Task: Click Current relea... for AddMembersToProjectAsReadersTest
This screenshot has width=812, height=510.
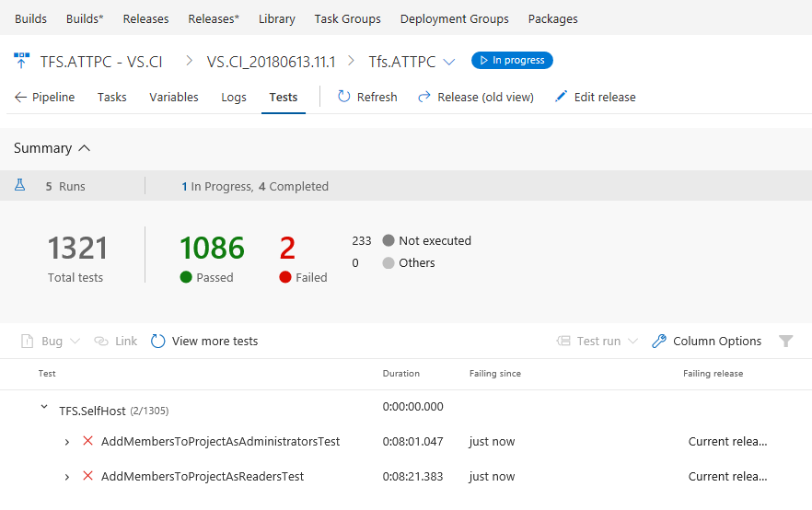Action: [727, 476]
